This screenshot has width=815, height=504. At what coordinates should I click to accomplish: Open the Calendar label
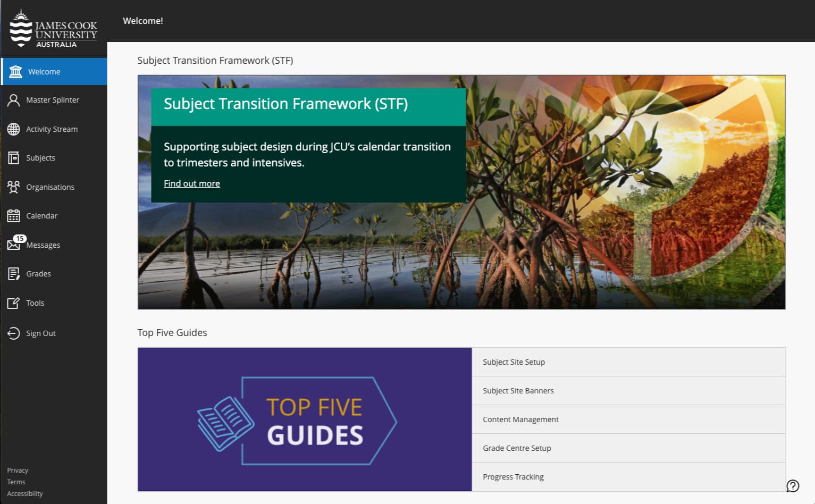41,216
